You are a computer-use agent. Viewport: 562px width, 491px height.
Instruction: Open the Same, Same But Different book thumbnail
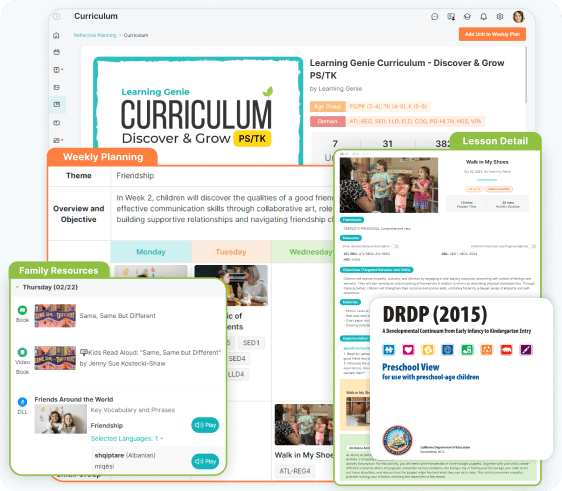(55, 316)
